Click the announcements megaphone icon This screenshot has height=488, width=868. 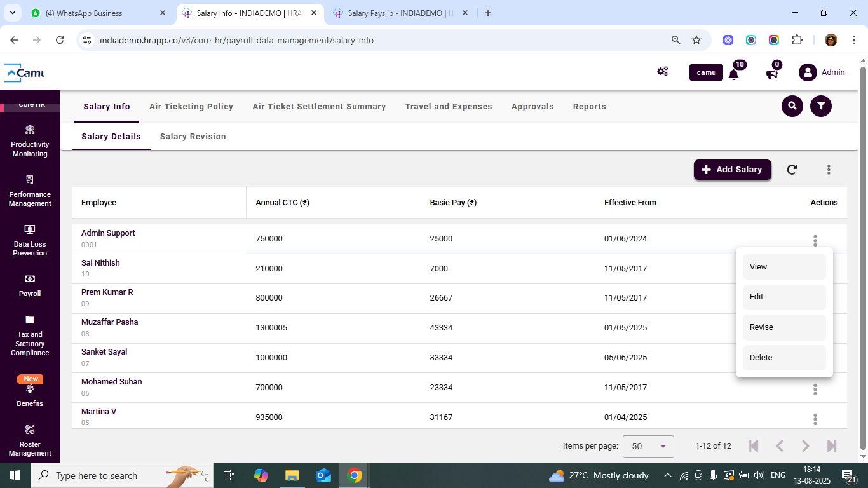[x=772, y=73]
